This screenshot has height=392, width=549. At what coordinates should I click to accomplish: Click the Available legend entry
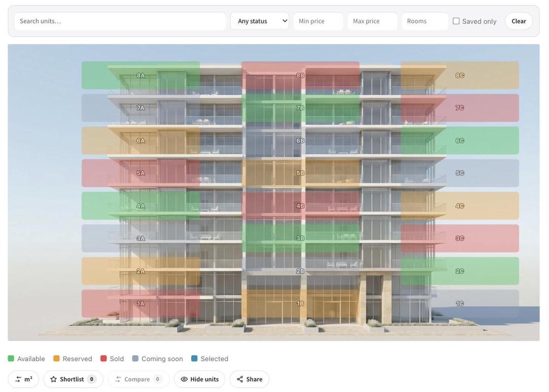tap(26, 359)
